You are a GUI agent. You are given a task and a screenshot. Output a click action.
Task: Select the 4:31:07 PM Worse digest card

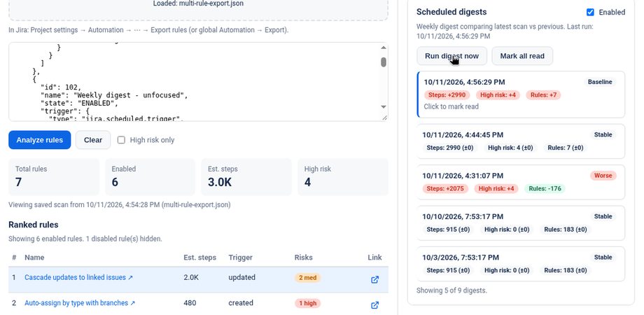coord(521,182)
